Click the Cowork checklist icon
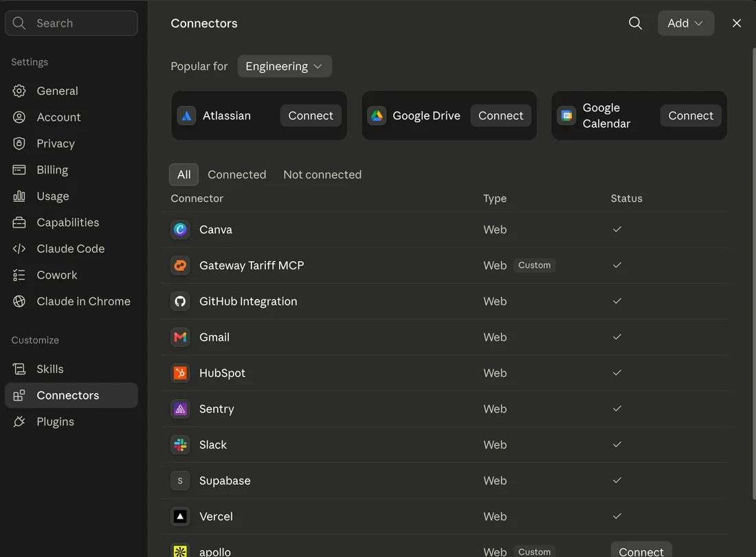Viewport: 756px width, 557px height. pos(19,275)
